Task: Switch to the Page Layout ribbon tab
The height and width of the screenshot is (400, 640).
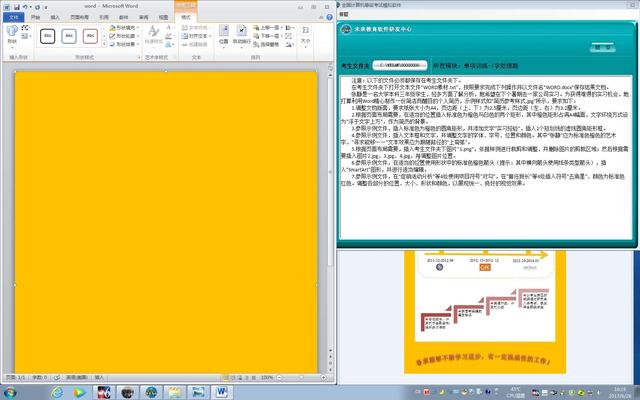Action: click(79, 17)
